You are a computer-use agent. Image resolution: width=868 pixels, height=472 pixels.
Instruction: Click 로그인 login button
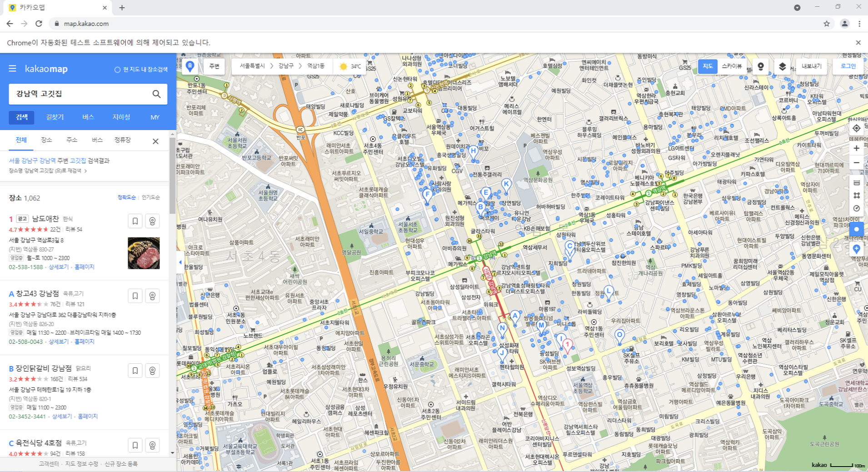click(848, 66)
